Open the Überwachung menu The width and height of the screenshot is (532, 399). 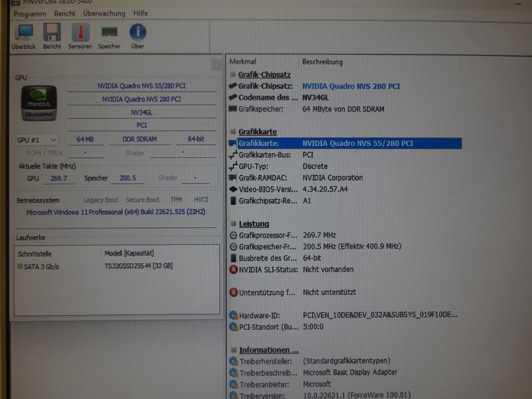coord(104,13)
